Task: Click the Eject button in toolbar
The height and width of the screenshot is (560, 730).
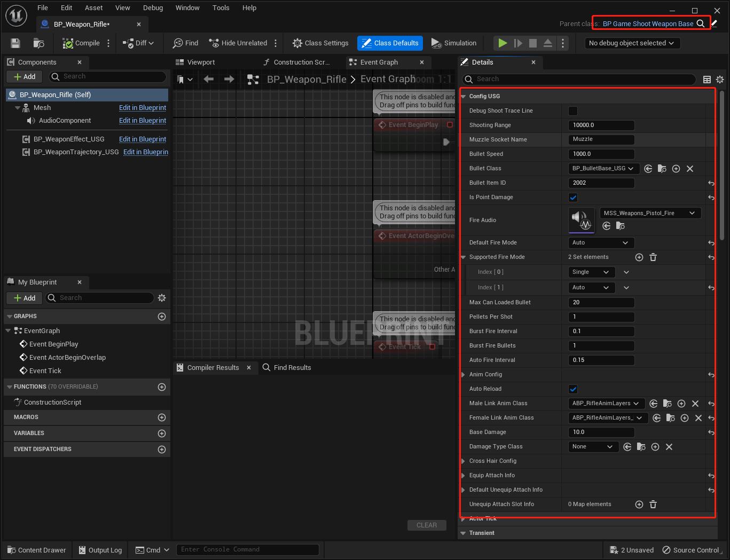Action: point(548,43)
